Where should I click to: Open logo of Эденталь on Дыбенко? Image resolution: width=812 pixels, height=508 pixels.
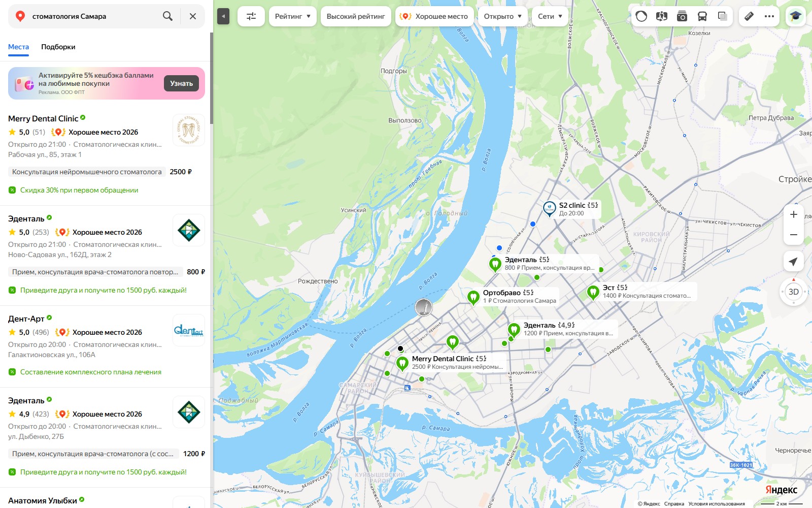click(189, 412)
